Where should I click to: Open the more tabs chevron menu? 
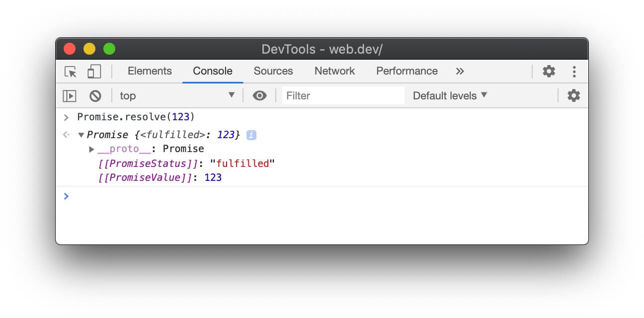pyautogui.click(x=460, y=71)
